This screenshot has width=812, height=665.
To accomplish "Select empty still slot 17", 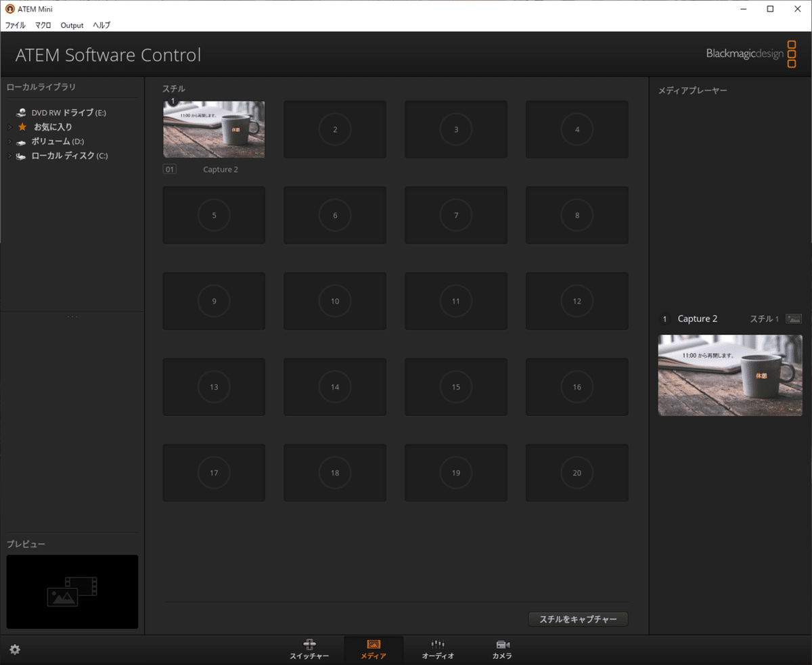I will coord(214,473).
